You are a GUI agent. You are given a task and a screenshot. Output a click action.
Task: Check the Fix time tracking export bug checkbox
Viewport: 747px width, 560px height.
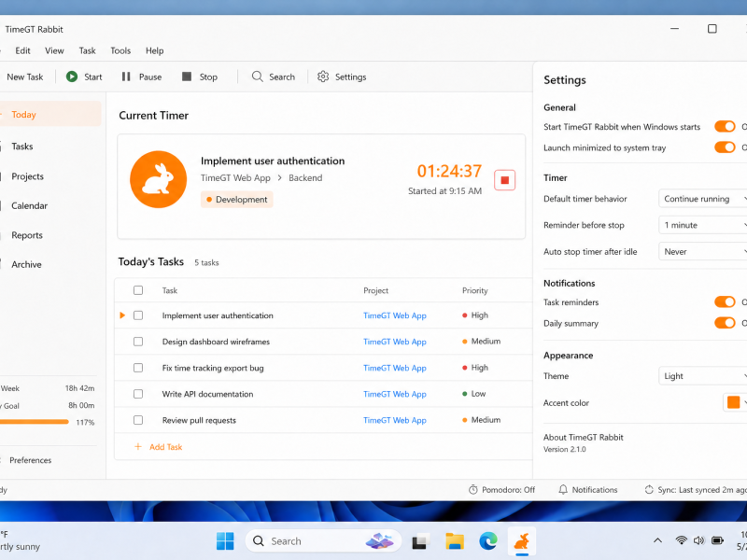coord(138,368)
